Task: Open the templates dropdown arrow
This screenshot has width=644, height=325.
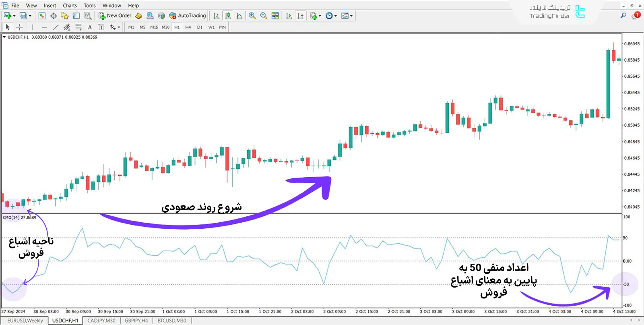Action: 351,16
